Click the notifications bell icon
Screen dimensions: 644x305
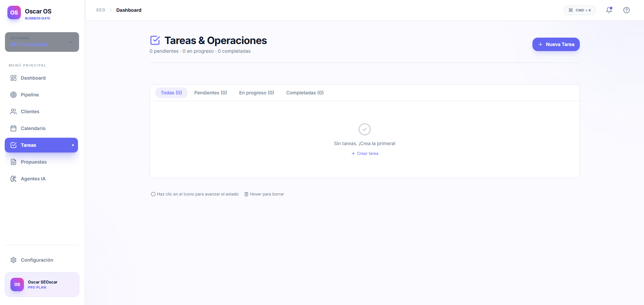pos(609,10)
